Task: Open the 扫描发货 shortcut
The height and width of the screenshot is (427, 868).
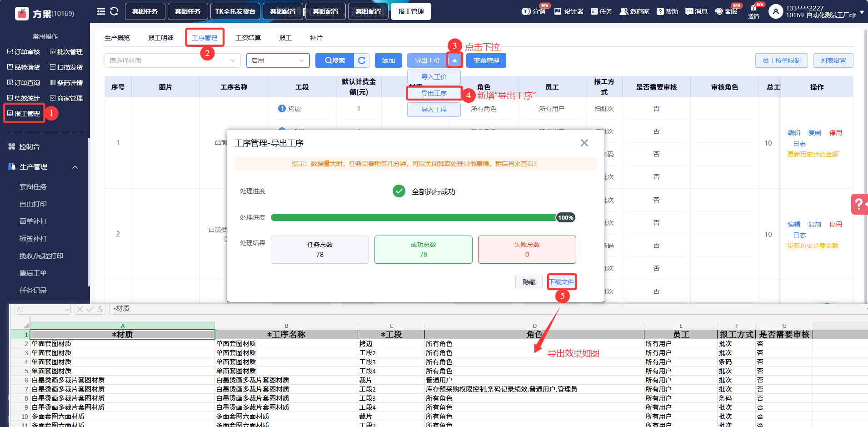Action: (x=66, y=67)
